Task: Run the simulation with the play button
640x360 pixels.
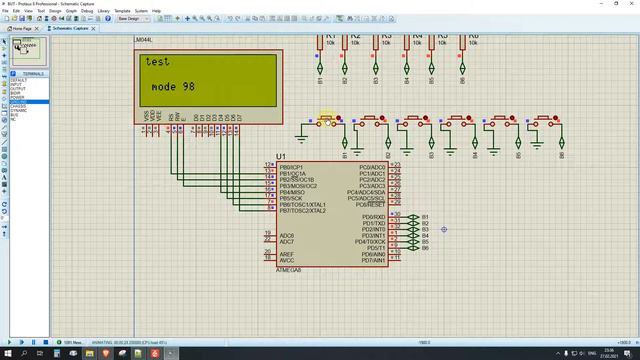Action: pyautogui.click(x=9, y=342)
